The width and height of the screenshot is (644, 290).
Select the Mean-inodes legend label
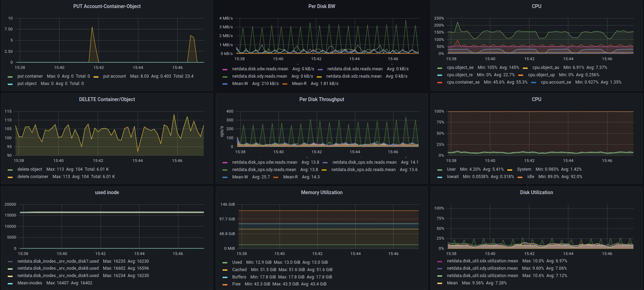(30, 283)
